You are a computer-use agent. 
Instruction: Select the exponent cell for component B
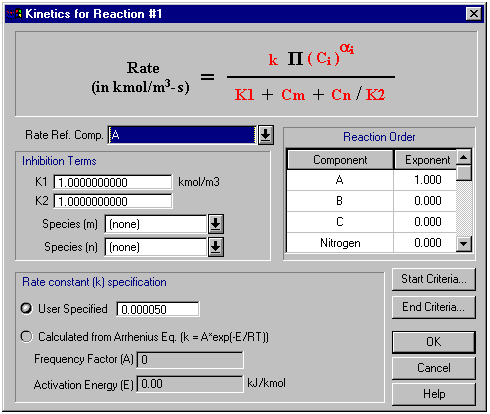(425, 201)
